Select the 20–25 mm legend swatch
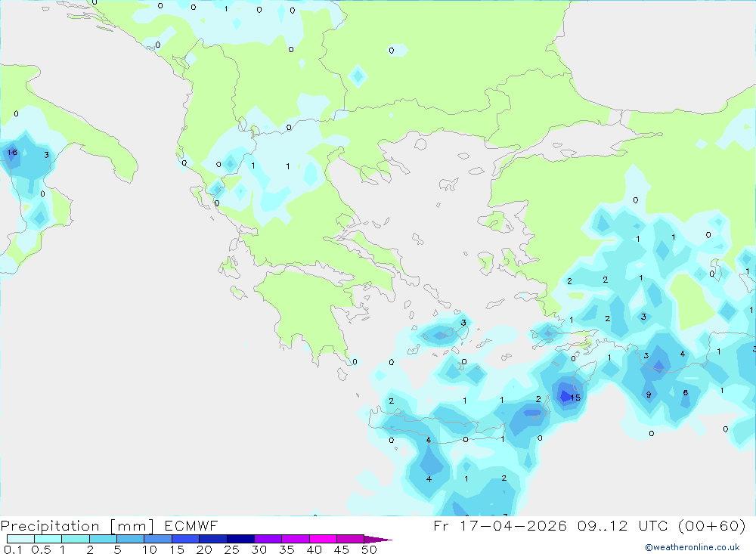Screen dimensions: 756x554 coord(212,539)
